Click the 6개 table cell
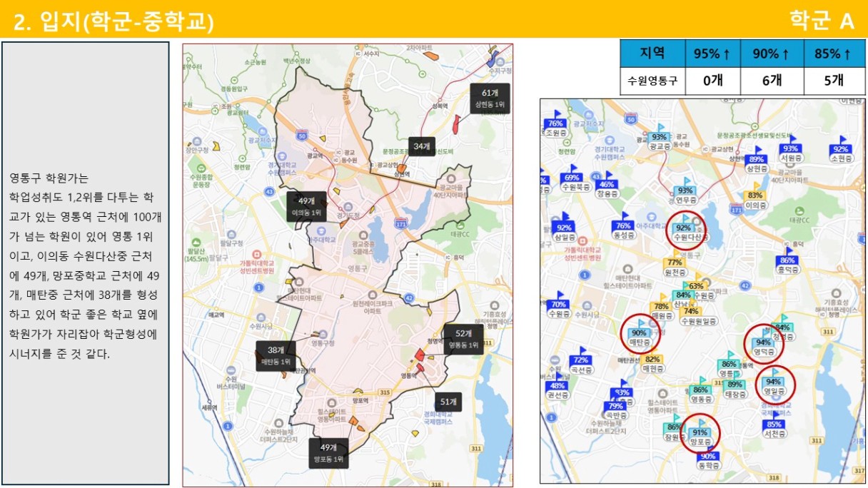868x488 pixels. point(772,81)
